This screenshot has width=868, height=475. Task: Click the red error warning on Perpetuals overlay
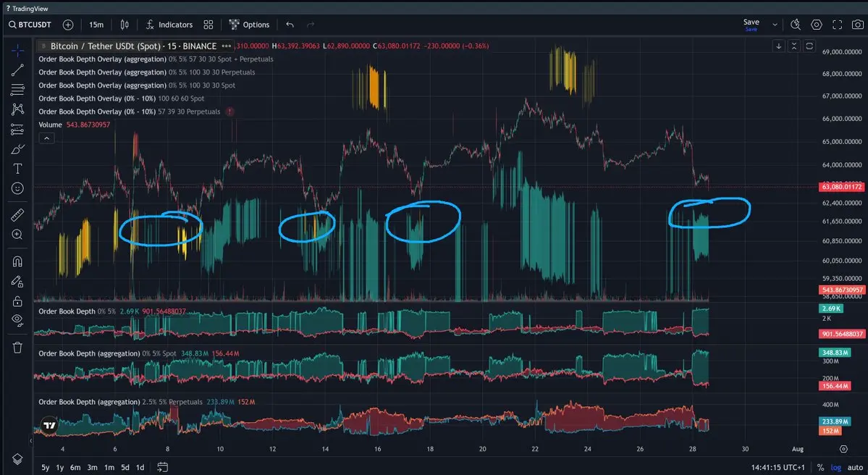(x=229, y=112)
